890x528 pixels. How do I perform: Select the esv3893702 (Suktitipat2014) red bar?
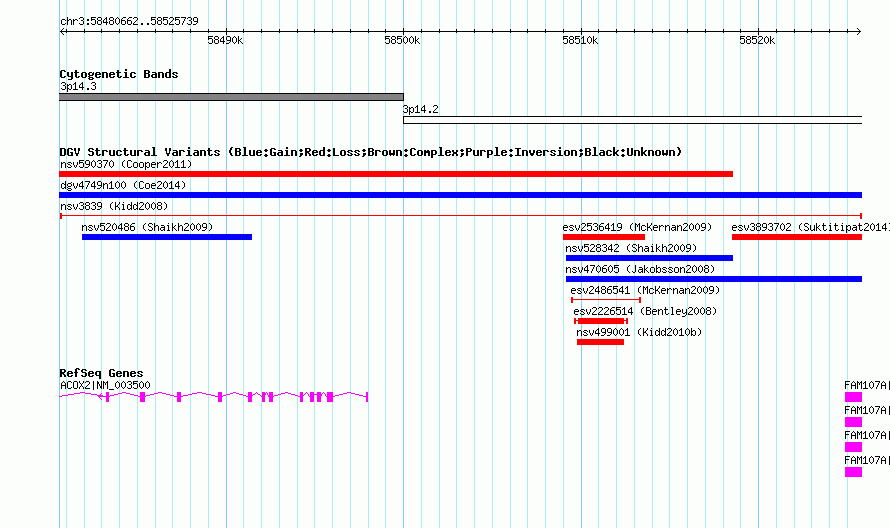[x=797, y=237]
